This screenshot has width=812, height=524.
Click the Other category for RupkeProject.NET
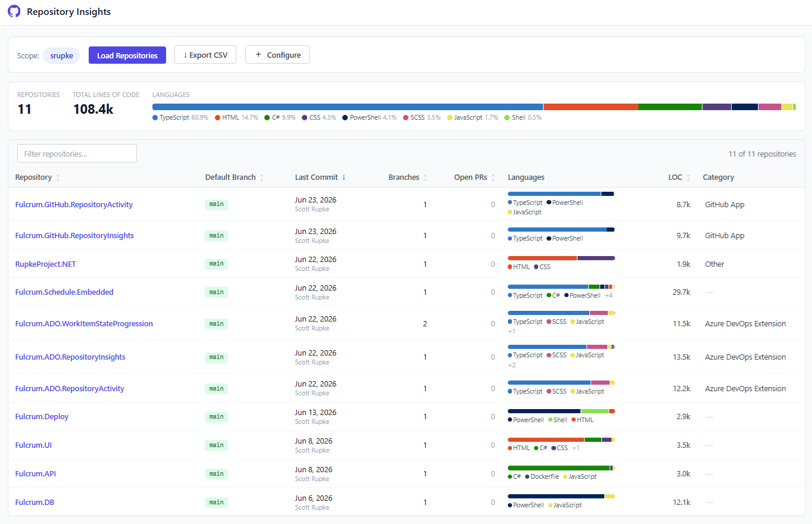(714, 264)
